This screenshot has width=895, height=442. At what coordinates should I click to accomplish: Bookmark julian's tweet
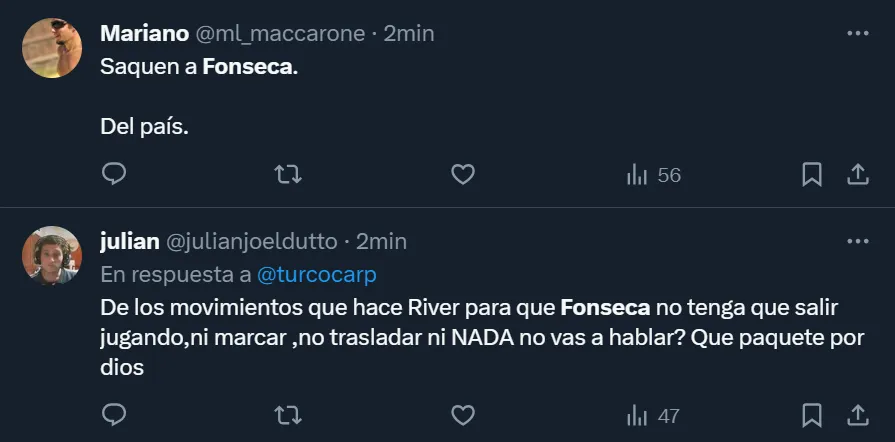point(812,414)
